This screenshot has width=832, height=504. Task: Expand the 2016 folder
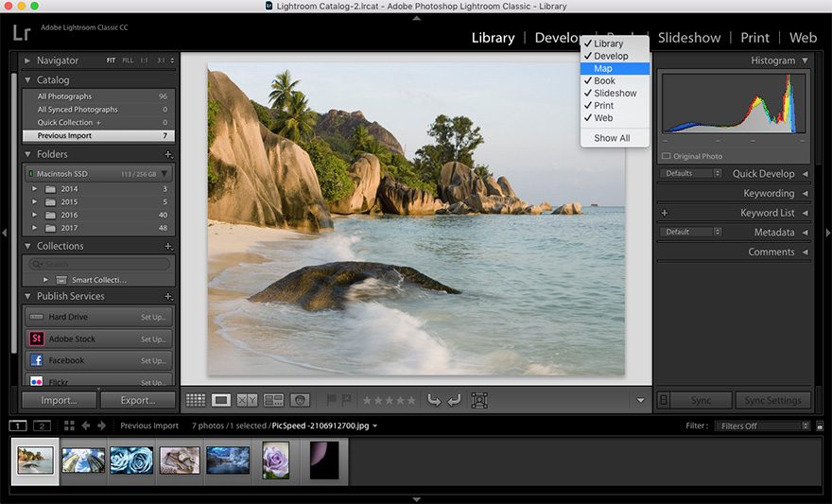(x=35, y=215)
